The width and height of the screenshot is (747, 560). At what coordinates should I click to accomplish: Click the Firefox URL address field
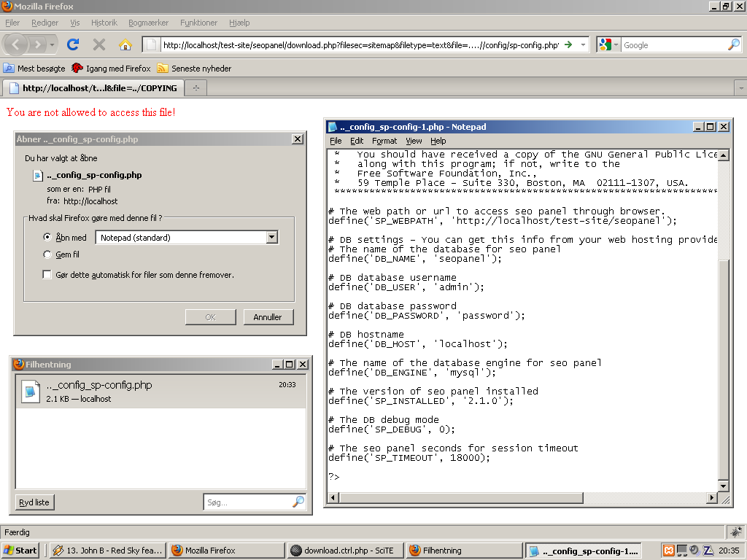point(360,44)
